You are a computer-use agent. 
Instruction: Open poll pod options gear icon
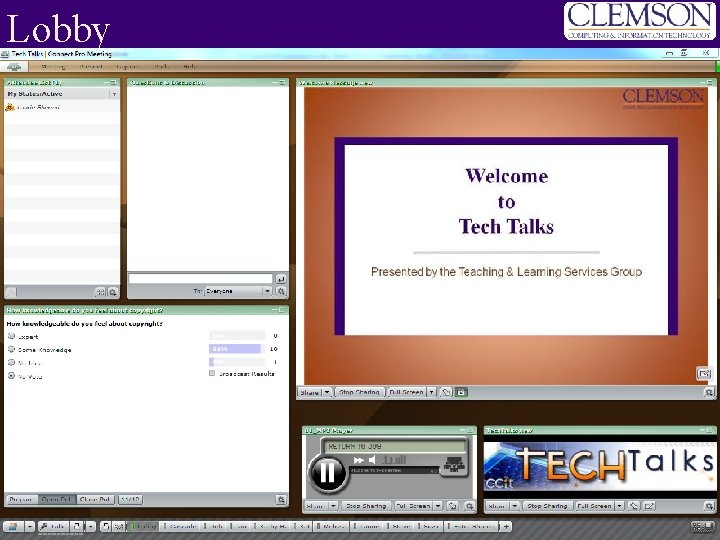pyautogui.click(x=281, y=499)
